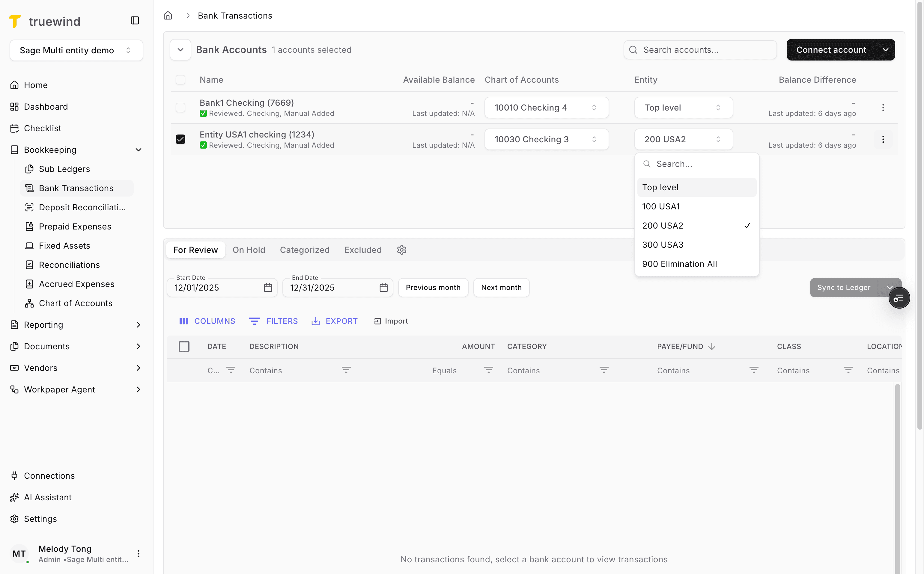Open the Columns selector above the table
The width and height of the screenshot is (924, 574).
[x=207, y=321]
